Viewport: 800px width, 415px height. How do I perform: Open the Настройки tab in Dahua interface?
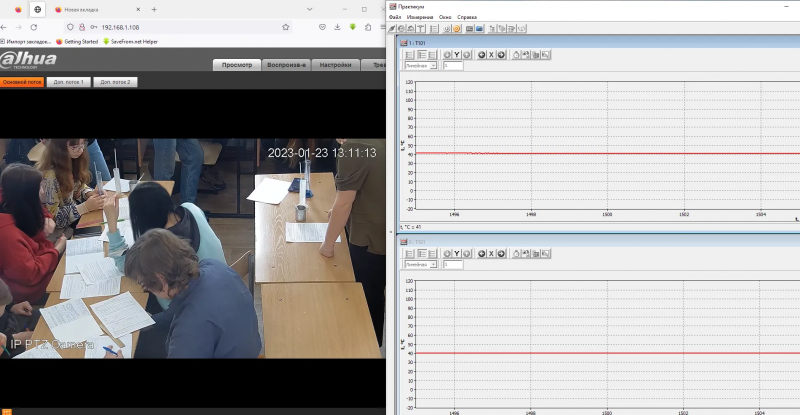335,65
